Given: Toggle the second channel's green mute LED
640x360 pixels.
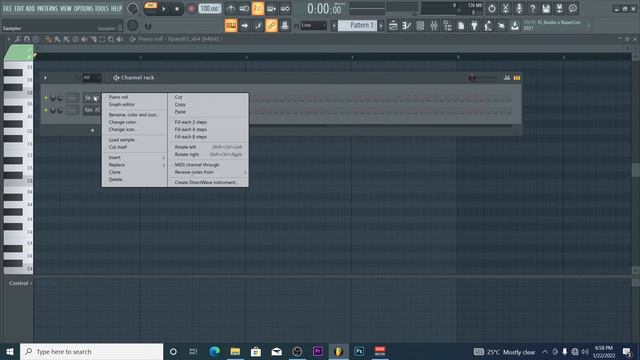Looking at the screenshot, I should click(x=46, y=110).
